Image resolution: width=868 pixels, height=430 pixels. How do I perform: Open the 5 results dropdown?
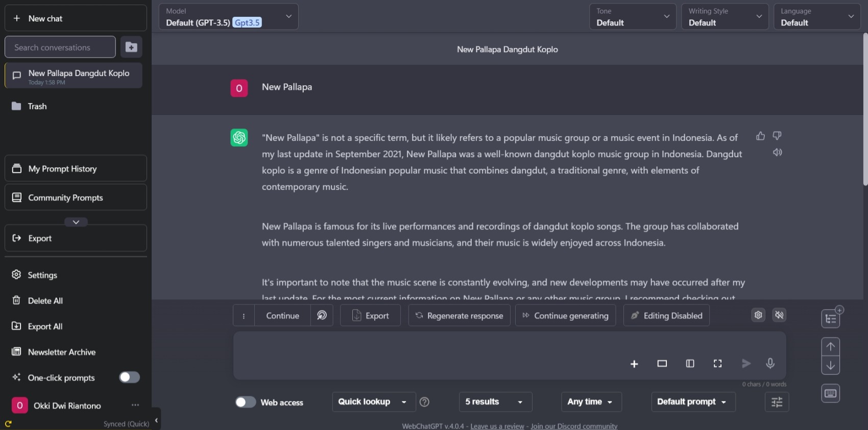495,402
